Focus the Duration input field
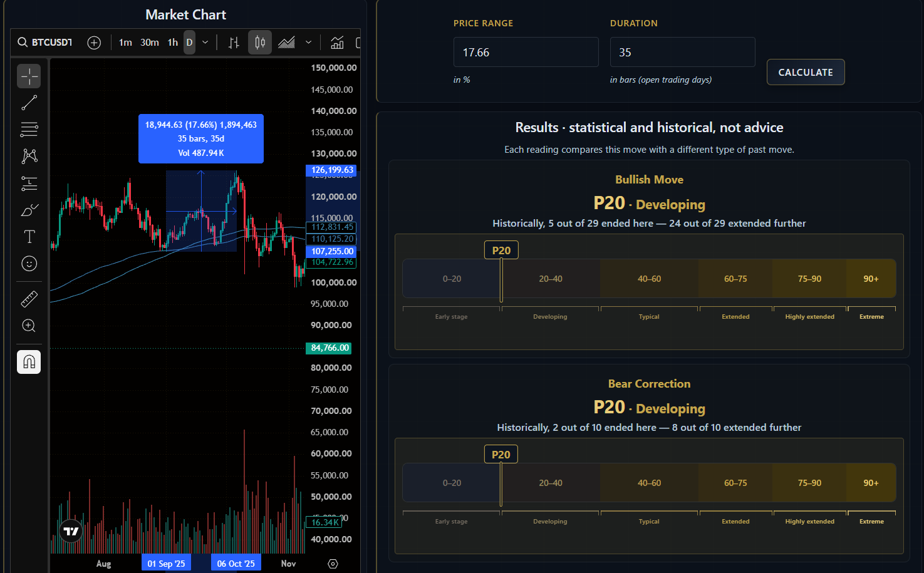The width and height of the screenshot is (924, 573). pos(683,52)
